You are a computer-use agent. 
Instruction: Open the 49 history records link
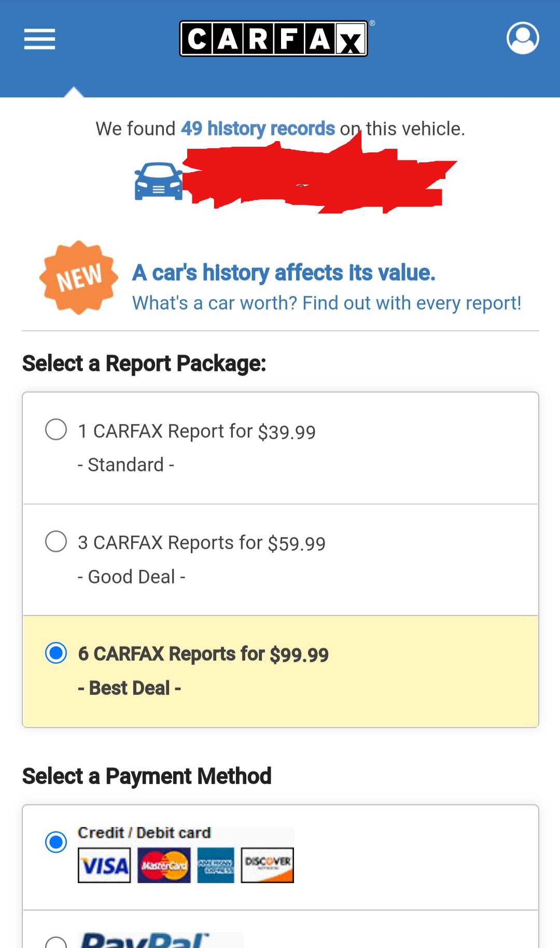click(258, 129)
